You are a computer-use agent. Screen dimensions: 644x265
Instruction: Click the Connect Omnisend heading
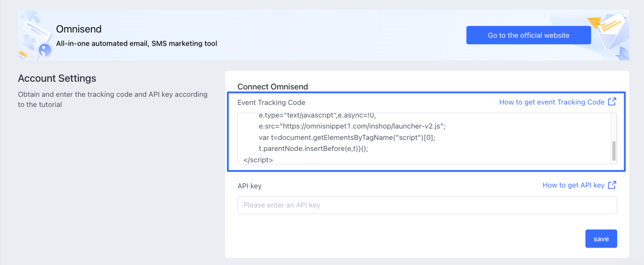coord(273,87)
